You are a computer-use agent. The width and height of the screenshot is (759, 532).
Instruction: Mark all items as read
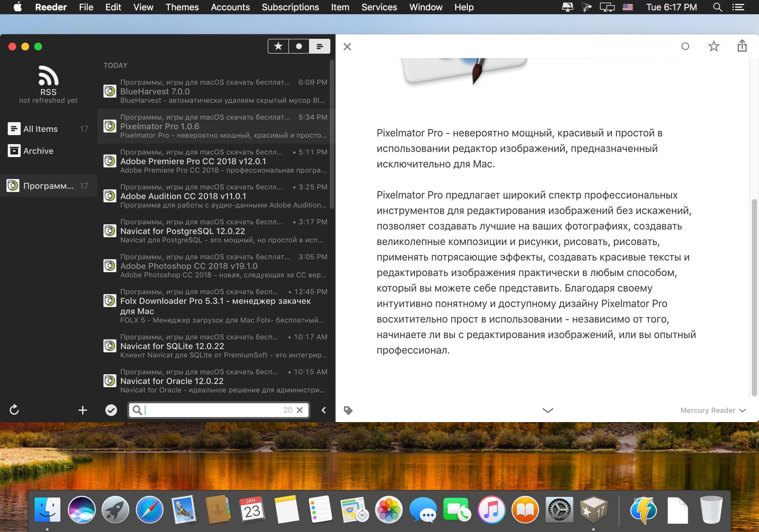(x=111, y=410)
